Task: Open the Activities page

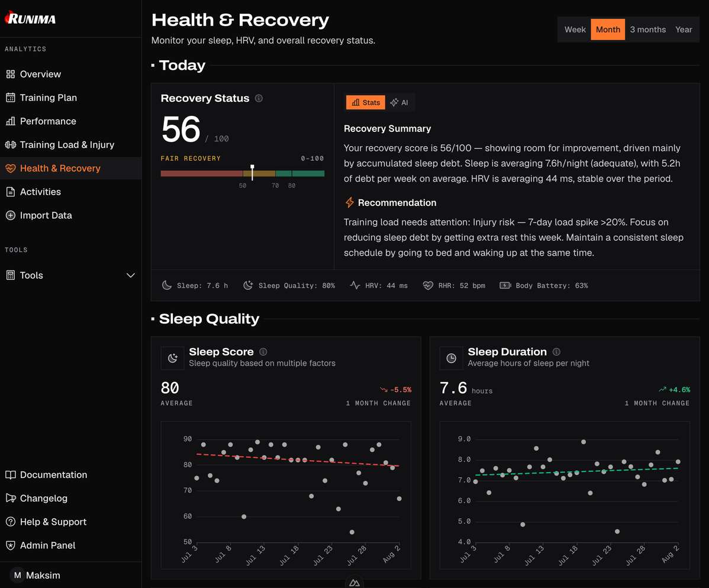Action: pos(70,192)
